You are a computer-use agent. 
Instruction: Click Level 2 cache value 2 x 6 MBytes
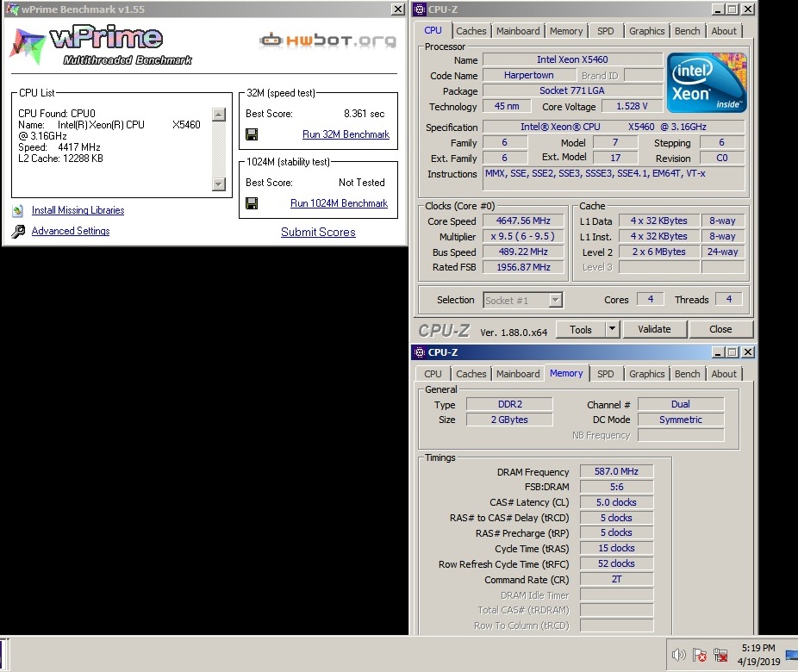(x=658, y=252)
